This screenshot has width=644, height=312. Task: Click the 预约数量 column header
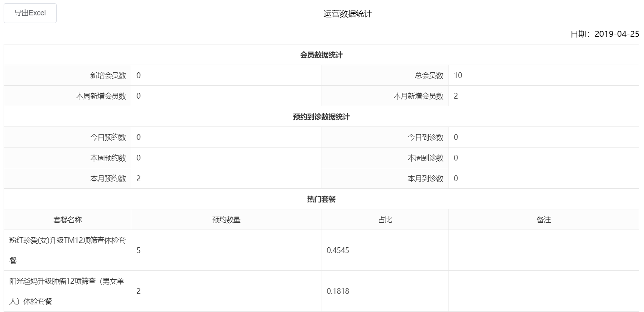coord(226,220)
